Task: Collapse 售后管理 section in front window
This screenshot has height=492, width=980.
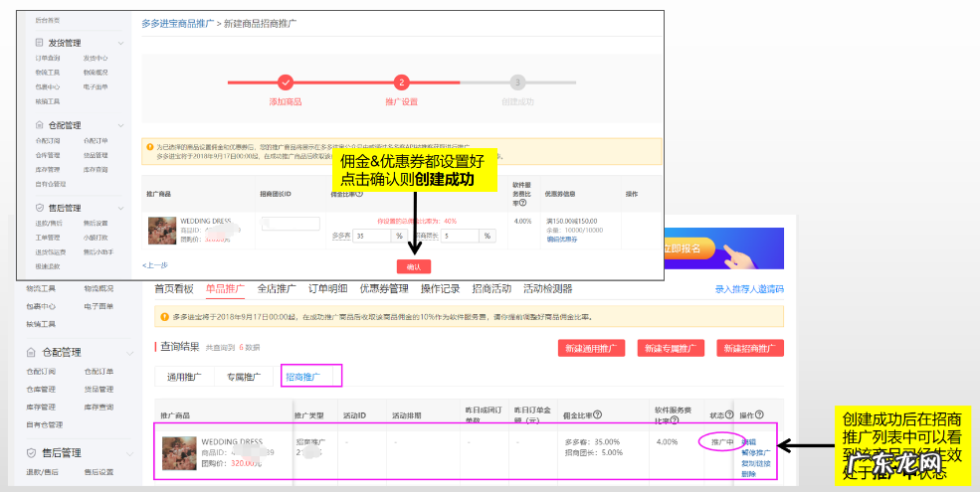Action: [x=120, y=209]
